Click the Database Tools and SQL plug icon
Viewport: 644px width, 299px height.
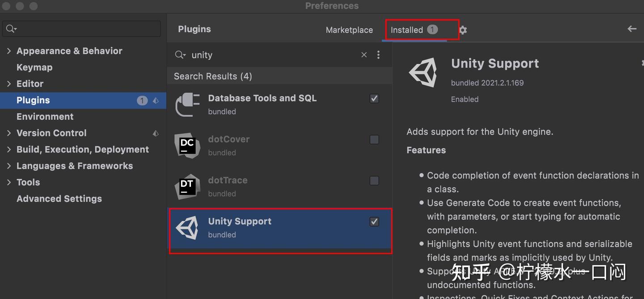(x=187, y=105)
